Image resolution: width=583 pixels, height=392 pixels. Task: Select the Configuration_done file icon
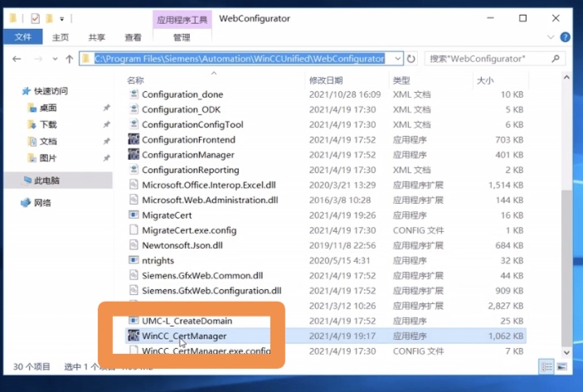tap(134, 94)
